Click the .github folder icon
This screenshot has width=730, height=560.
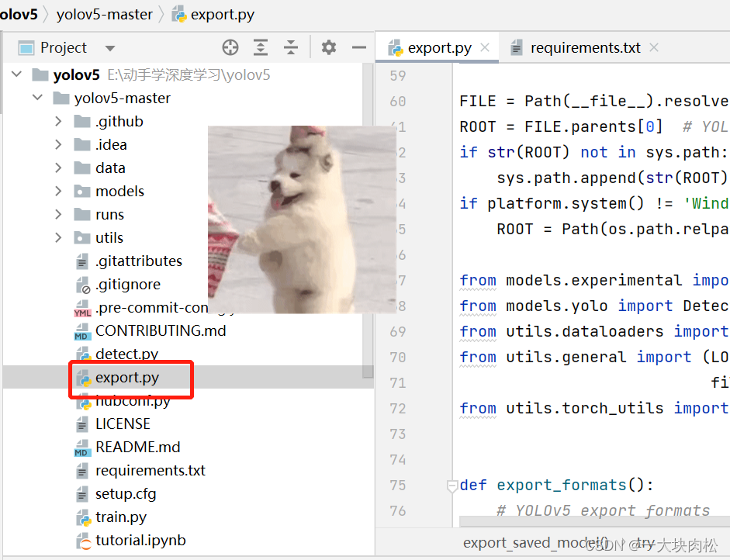(x=82, y=122)
